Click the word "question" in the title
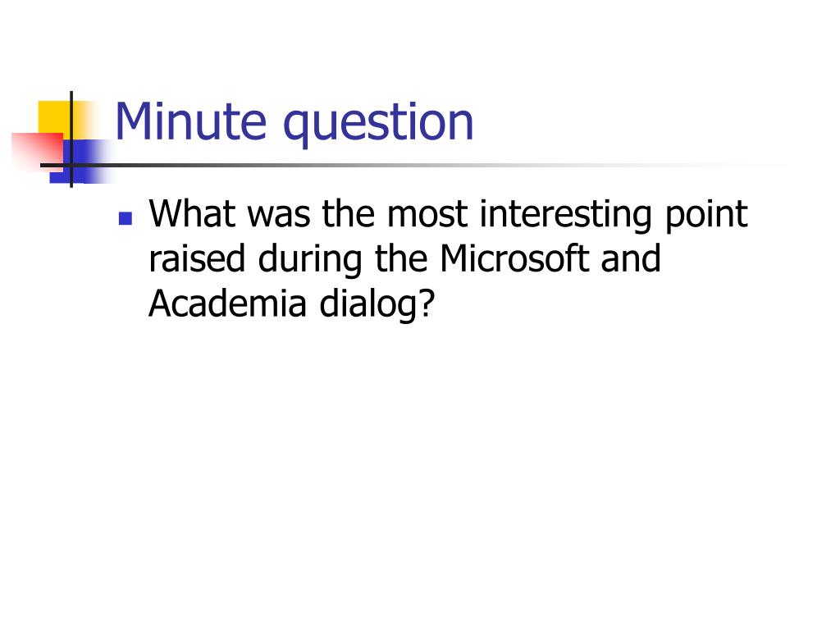The height and width of the screenshot is (630, 840). 377,125
